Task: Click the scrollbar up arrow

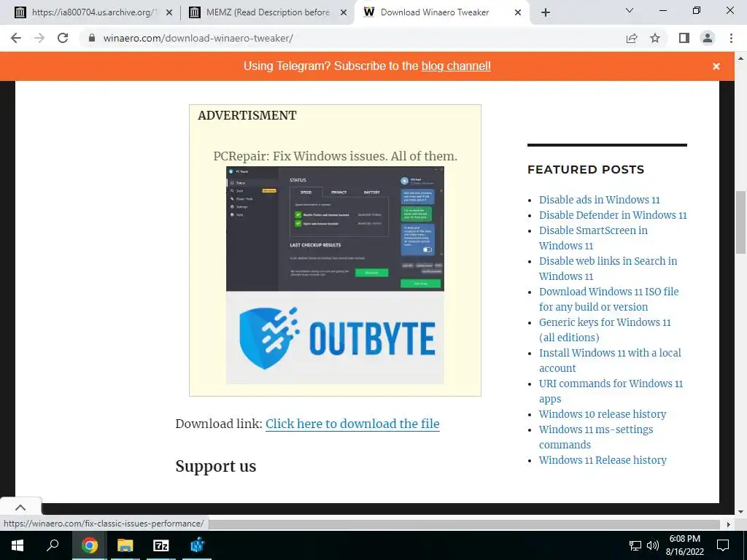Action: [x=740, y=58]
